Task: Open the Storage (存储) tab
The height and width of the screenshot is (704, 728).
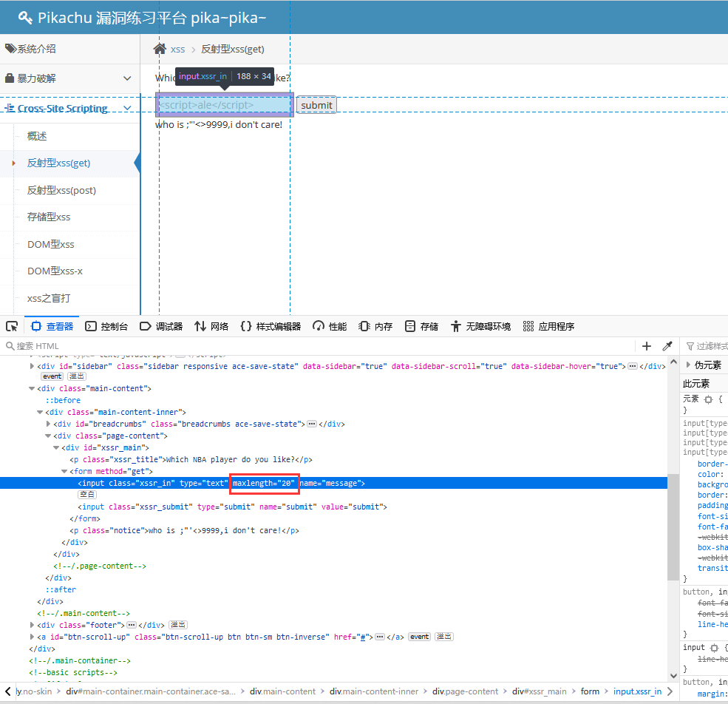Action: (x=421, y=327)
